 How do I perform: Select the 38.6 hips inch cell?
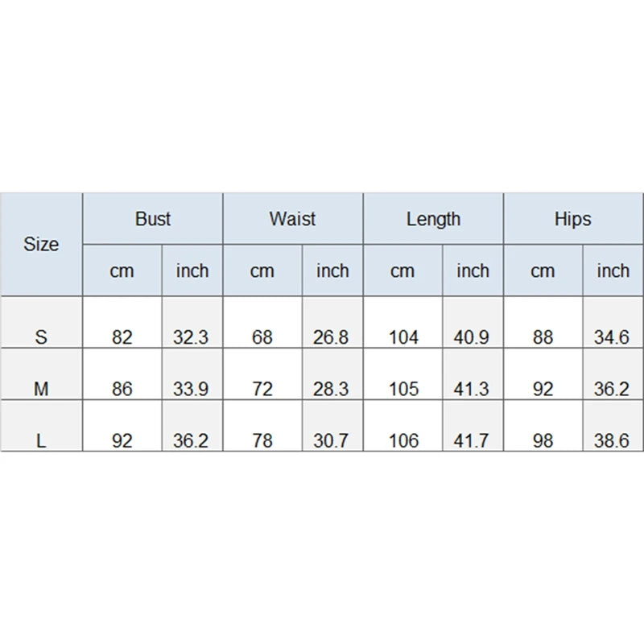pos(613,441)
